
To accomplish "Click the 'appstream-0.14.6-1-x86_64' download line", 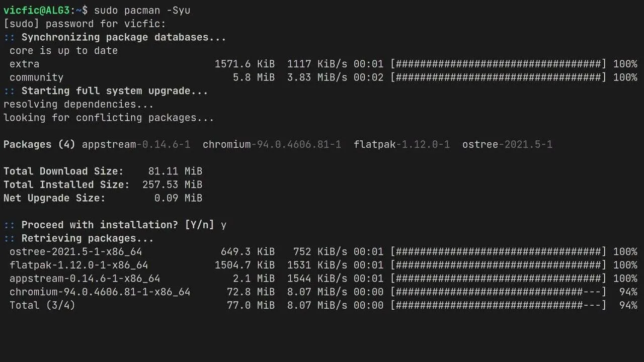I will click(x=324, y=279).
